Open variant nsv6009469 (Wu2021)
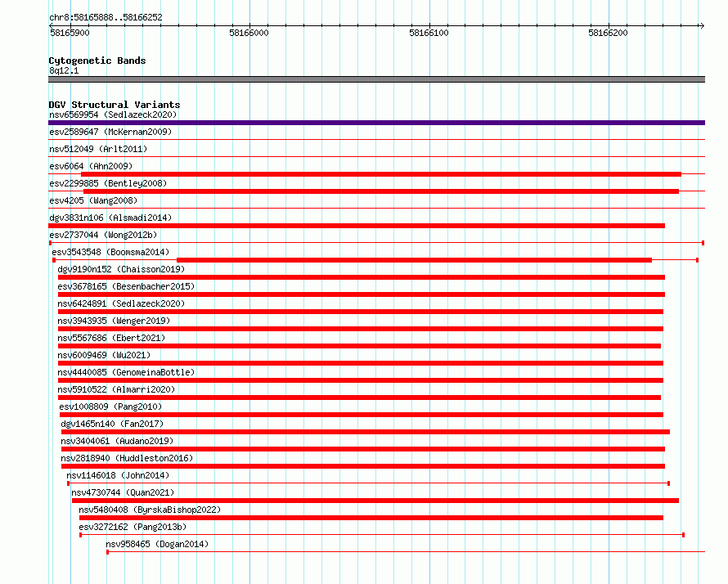Screen dimensions: 728x584 coord(104,355)
